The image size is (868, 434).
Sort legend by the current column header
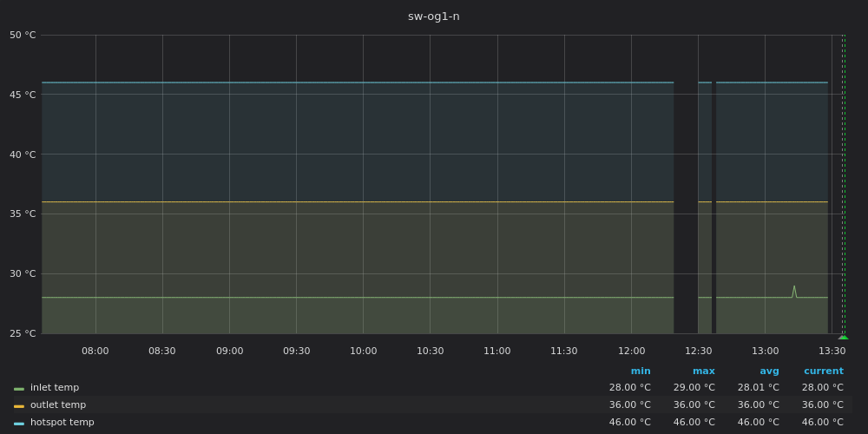823,372
